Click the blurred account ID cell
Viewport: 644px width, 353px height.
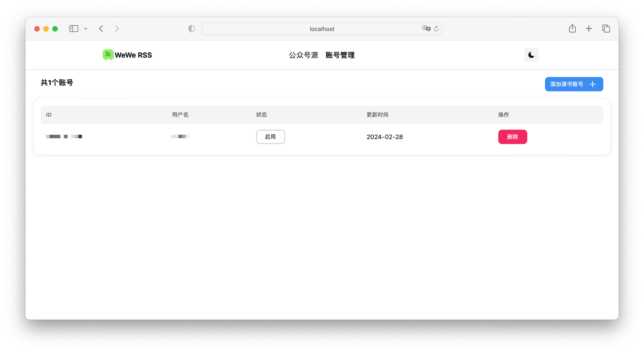64,137
